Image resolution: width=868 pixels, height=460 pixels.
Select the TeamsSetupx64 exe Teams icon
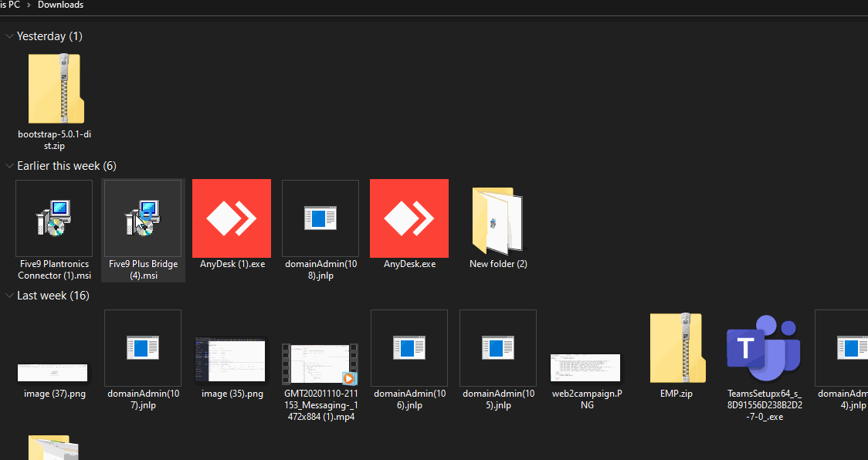764,348
